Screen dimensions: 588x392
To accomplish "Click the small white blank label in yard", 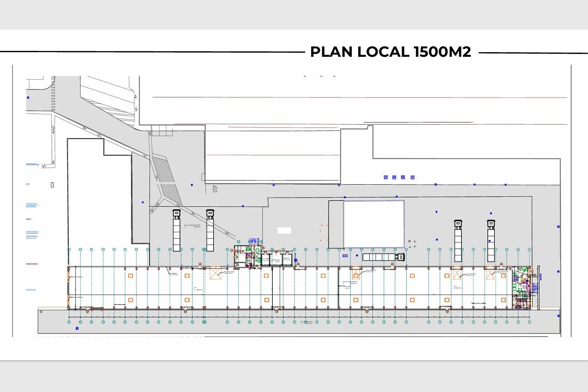I will pos(284,230).
